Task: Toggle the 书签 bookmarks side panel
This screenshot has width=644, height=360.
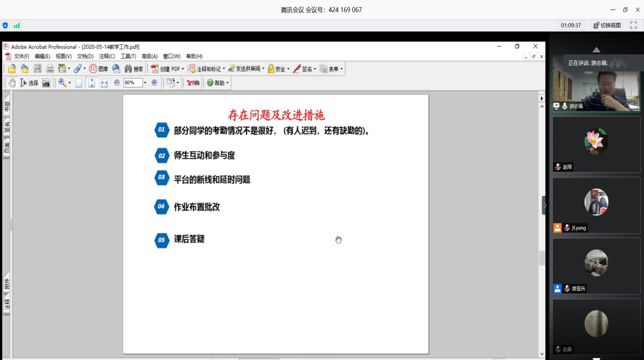Action: coord(7,106)
